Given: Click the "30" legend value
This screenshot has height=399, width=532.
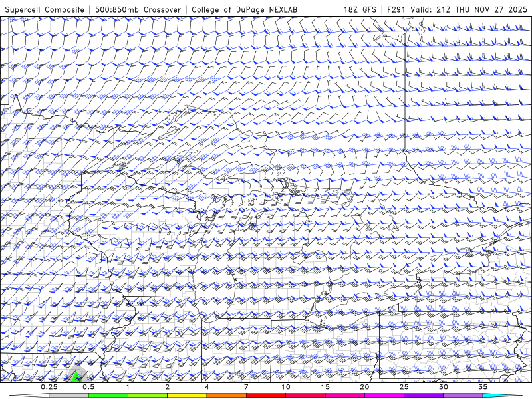Looking at the screenshot, I should (x=443, y=387).
